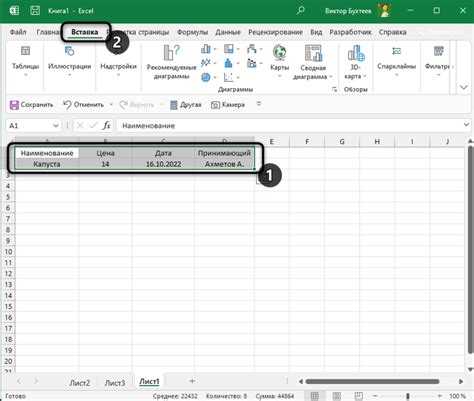Click the Name Box showing A1

click(29, 126)
